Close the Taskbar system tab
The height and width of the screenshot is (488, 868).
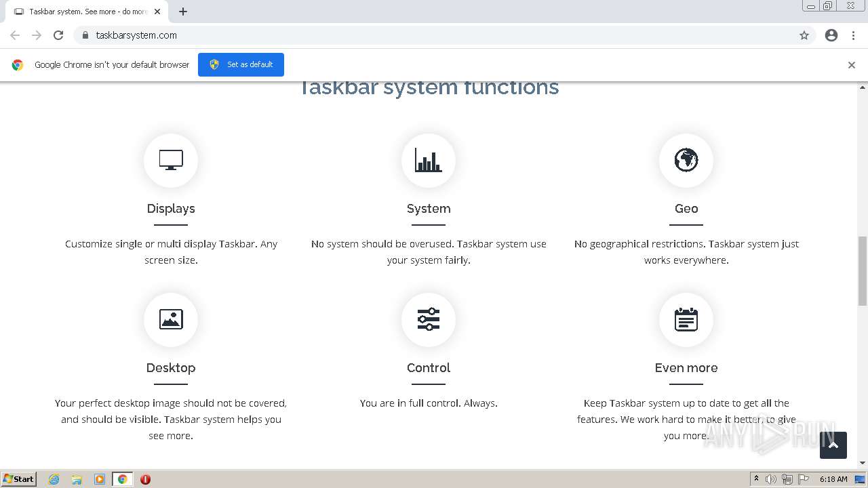click(158, 12)
